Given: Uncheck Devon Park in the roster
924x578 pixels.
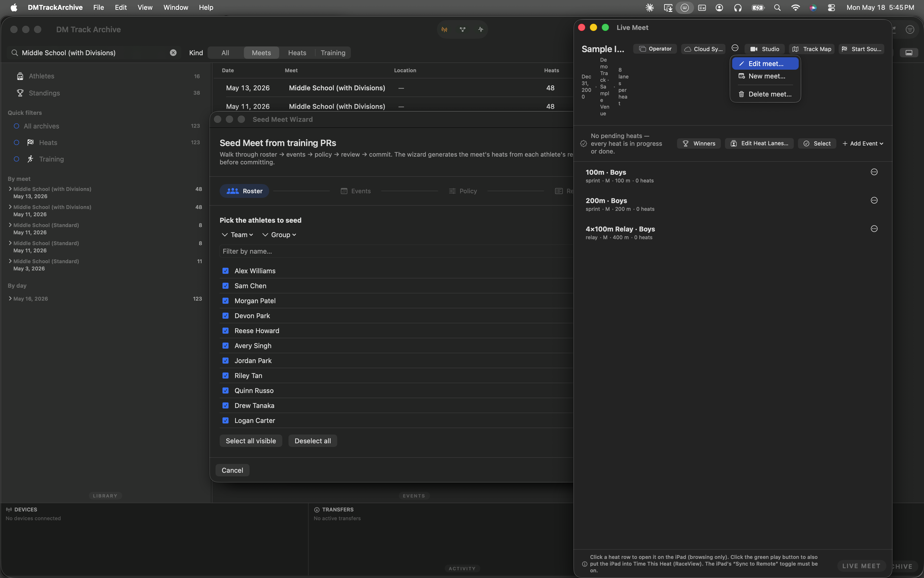Looking at the screenshot, I should point(225,316).
